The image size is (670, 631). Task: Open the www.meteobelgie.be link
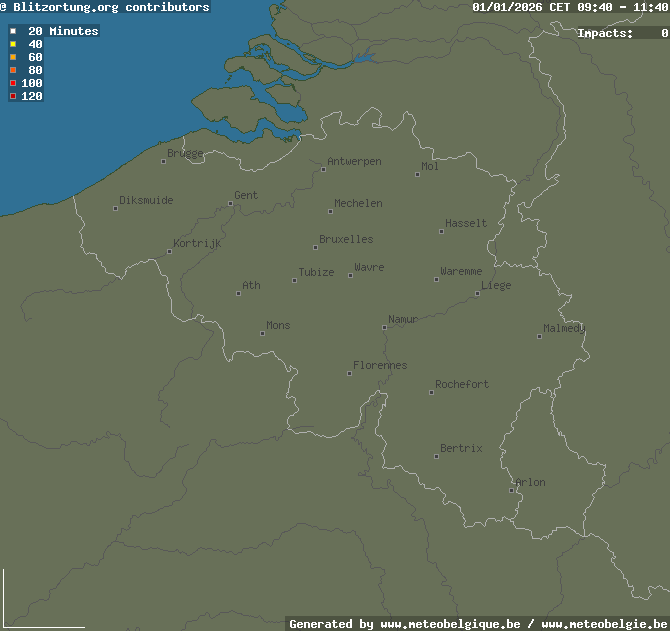click(x=604, y=624)
